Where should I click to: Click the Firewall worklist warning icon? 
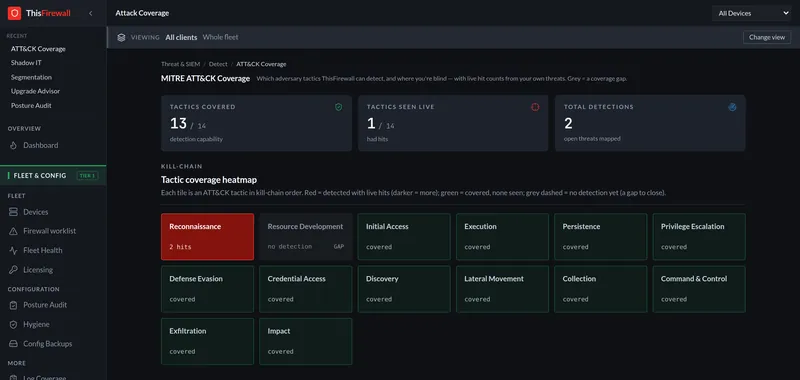tap(13, 231)
